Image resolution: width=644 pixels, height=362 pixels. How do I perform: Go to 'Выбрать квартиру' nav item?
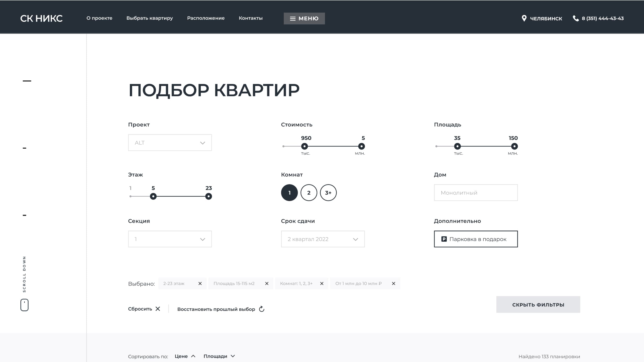(149, 18)
